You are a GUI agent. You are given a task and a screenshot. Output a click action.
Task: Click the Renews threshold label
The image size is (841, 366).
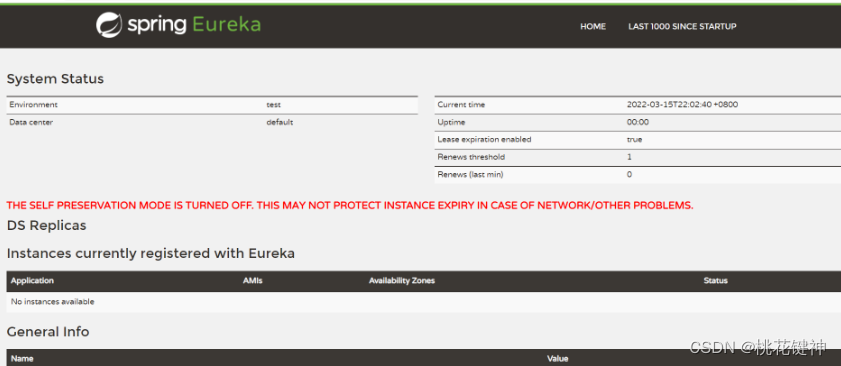(x=471, y=157)
